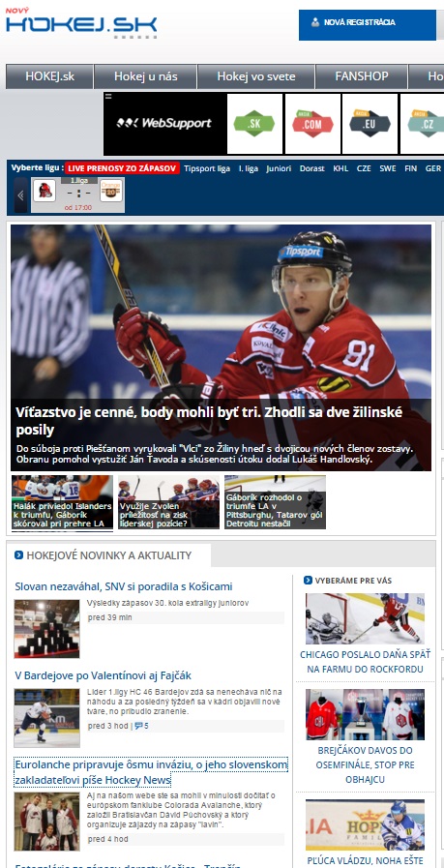Click the left arrow in match scroller

click(20, 195)
